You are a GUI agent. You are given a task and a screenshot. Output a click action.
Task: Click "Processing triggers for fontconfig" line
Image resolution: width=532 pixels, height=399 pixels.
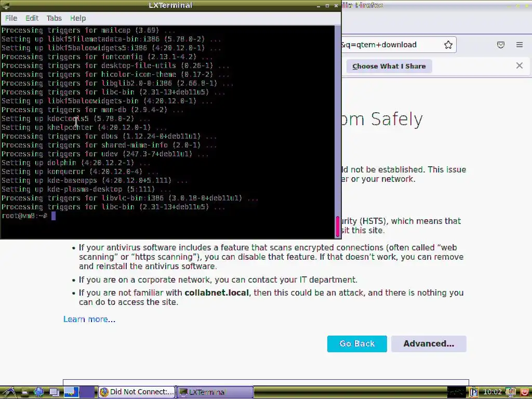click(x=107, y=57)
